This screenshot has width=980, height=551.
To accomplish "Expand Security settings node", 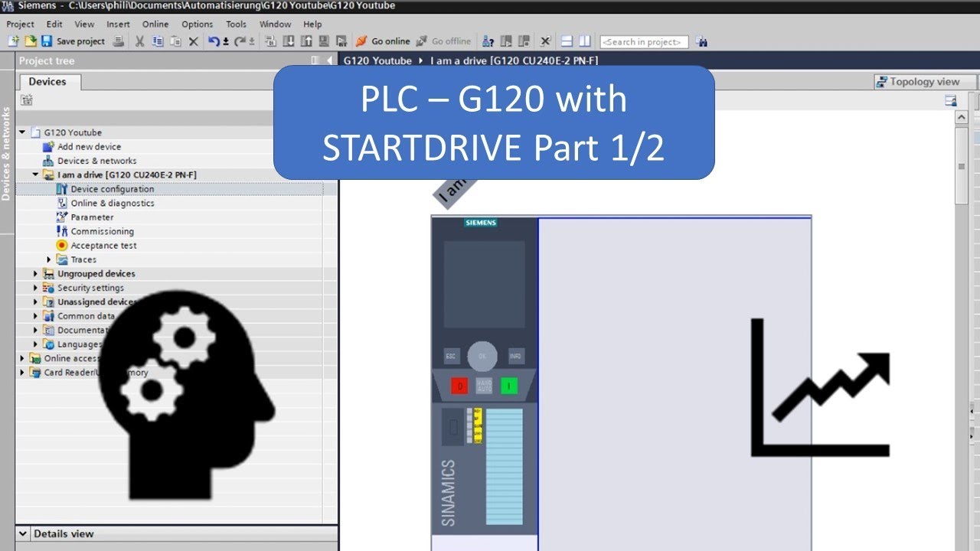I will [x=35, y=288].
